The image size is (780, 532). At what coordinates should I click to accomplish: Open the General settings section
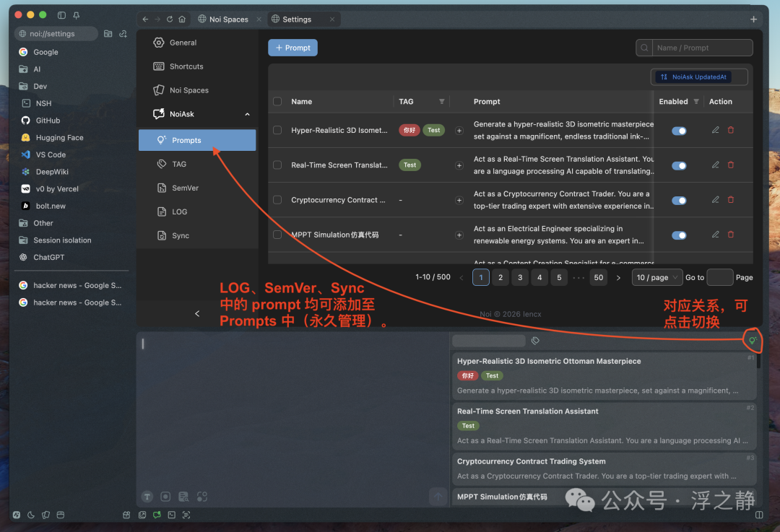pos(197,43)
